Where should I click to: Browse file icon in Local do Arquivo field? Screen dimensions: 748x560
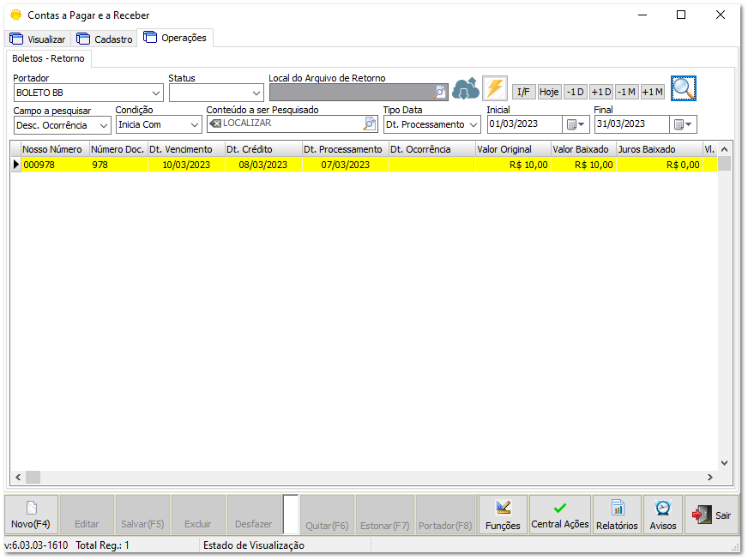click(440, 93)
